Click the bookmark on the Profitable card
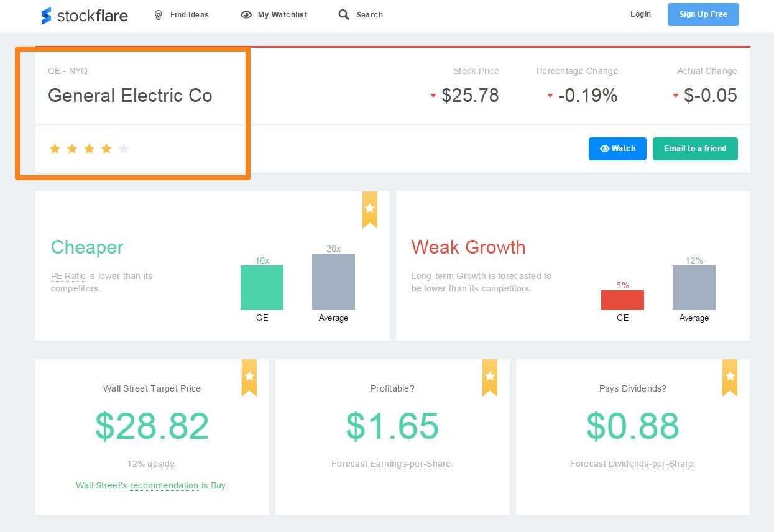 489,377
